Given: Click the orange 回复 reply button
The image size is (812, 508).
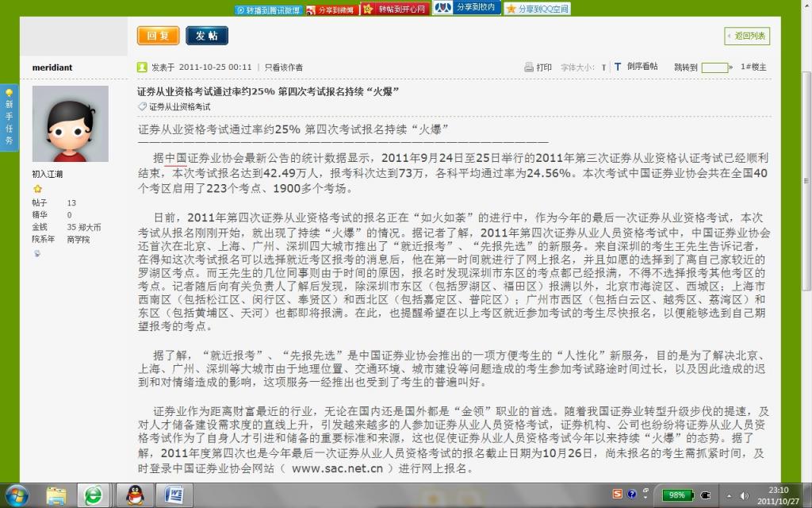Looking at the screenshot, I should (x=158, y=36).
